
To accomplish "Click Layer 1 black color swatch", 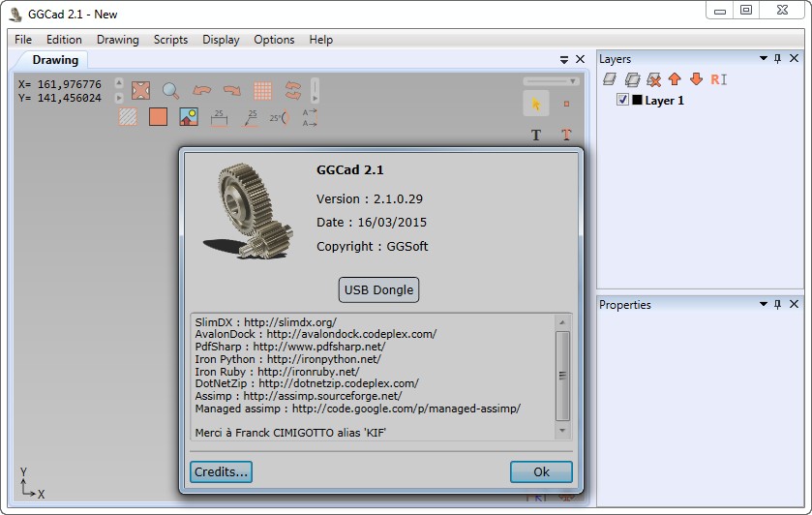I will click(637, 100).
